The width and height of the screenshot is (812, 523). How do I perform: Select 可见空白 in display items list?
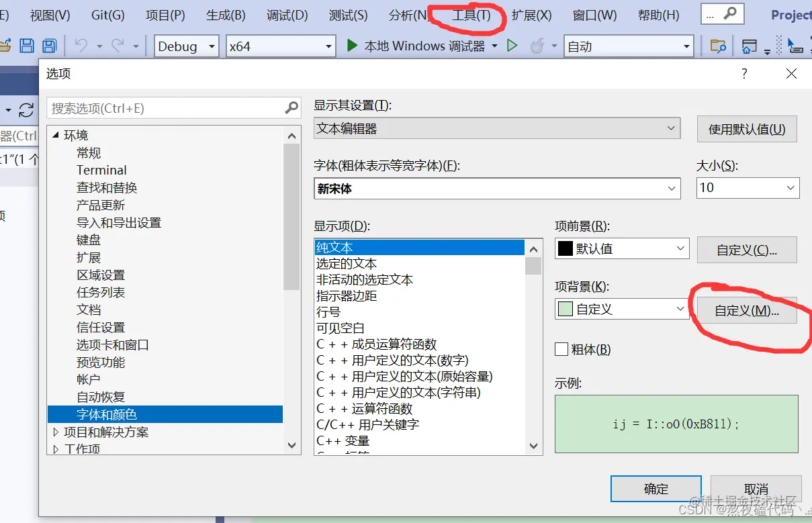point(341,328)
